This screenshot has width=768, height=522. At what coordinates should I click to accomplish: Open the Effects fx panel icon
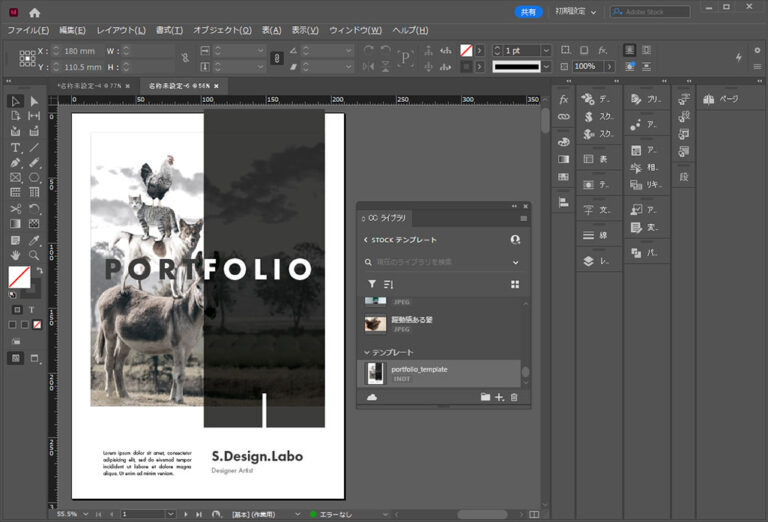coord(563,99)
